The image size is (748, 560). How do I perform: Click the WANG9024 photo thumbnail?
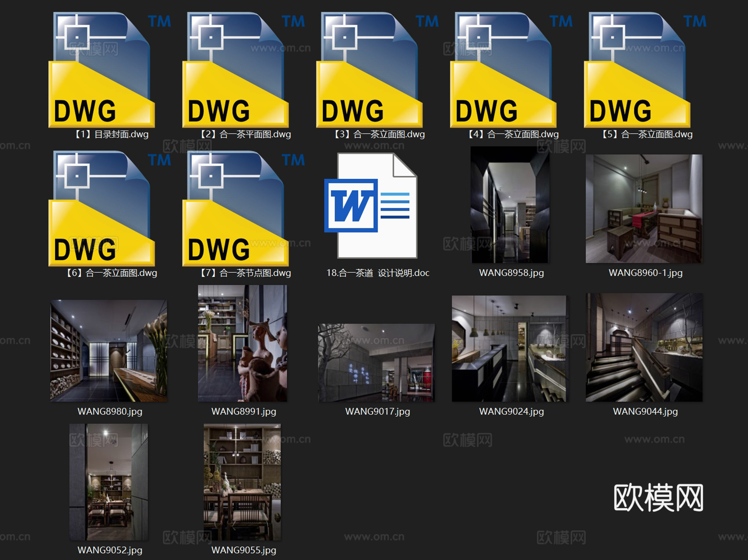coord(509,349)
